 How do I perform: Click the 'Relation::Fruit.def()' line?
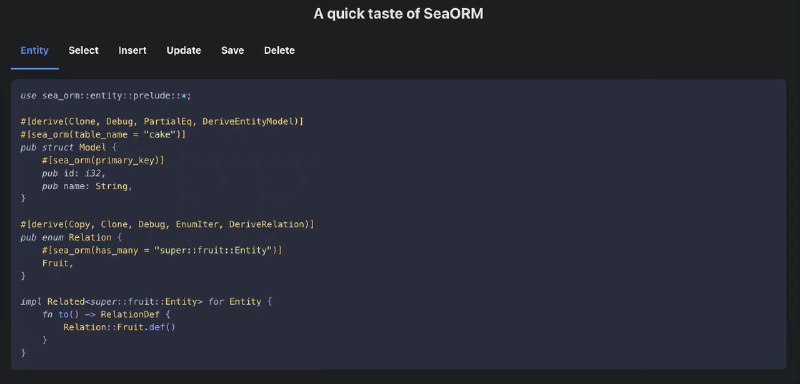point(119,327)
